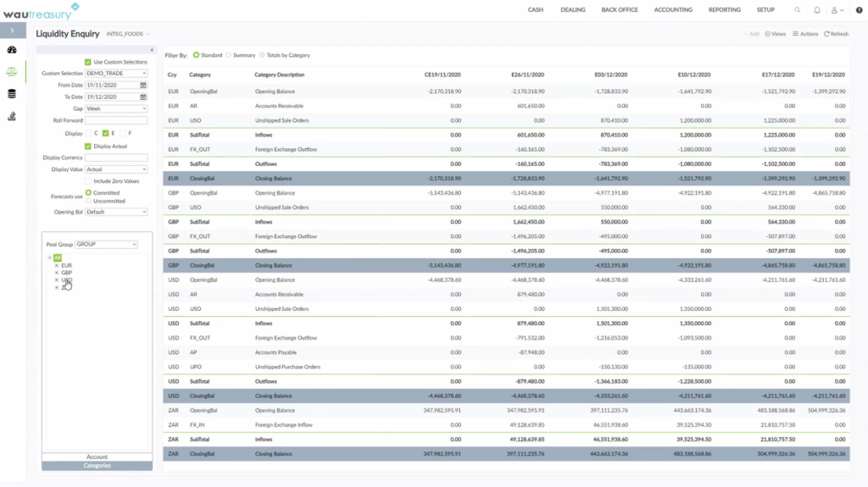Image resolution: width=868 pixels, height=487 pixels.
Task: Enable the Include Zero Values checkbox
Action: pos(88,181)
